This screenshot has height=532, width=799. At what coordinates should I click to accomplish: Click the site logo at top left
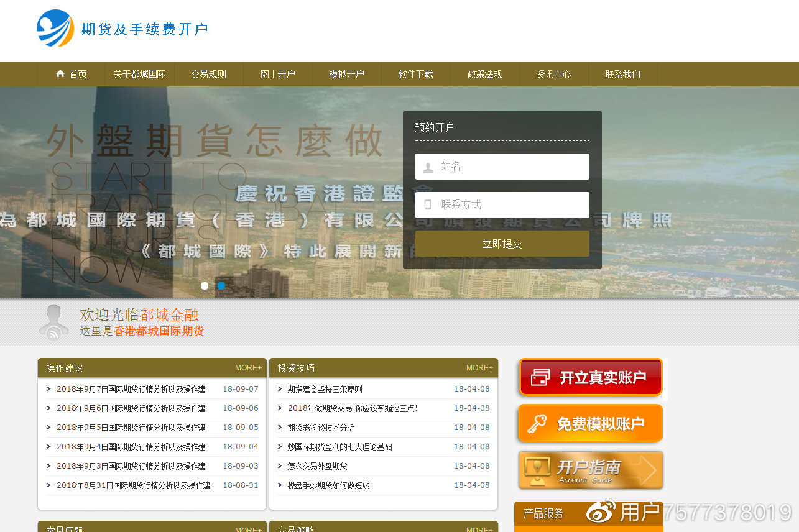click(55, 29)
